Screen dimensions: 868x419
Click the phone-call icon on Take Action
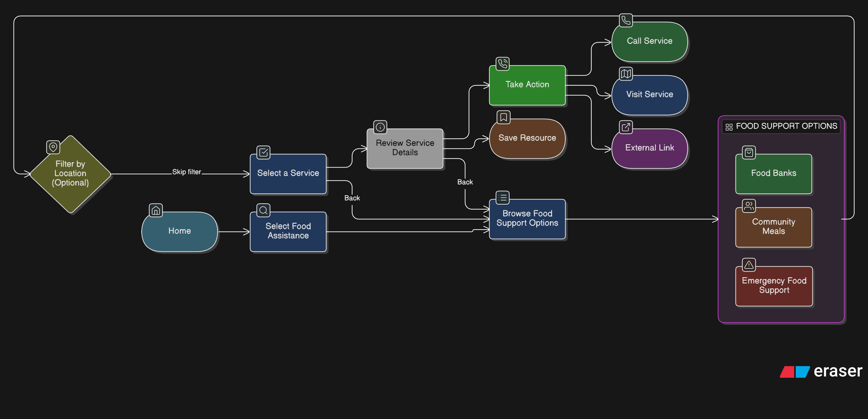(502, 64)
